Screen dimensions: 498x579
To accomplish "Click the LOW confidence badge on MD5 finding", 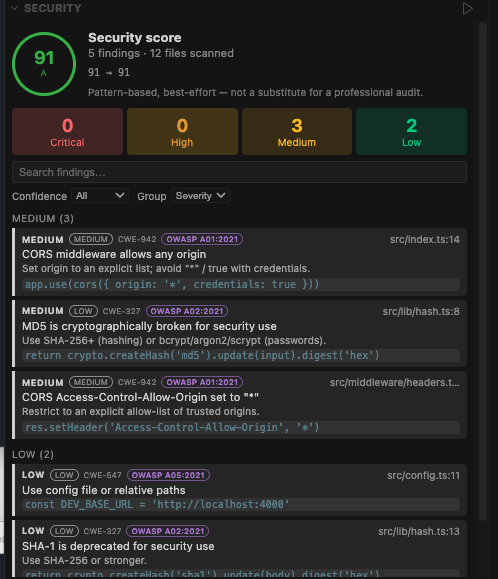I will click(83, 311).
